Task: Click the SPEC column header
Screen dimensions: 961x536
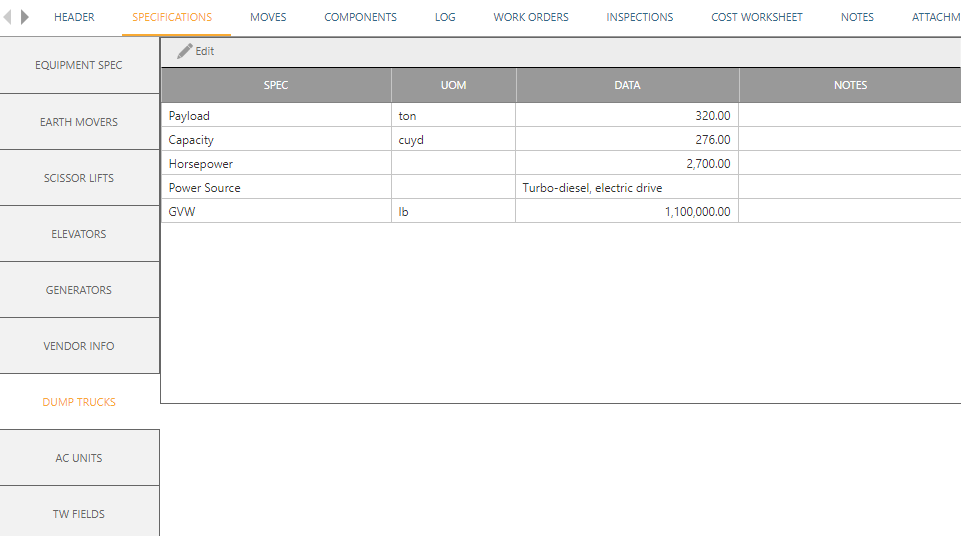Action: (x=276, y=85)
